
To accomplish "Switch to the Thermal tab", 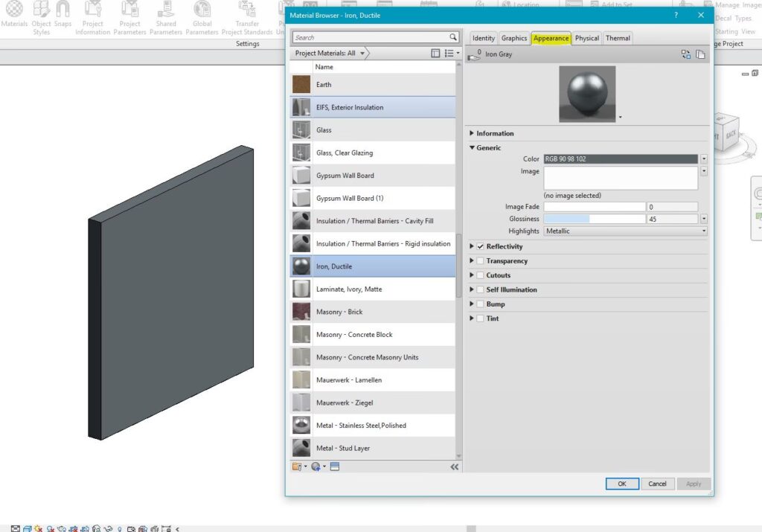I will (x=618, y=39).
